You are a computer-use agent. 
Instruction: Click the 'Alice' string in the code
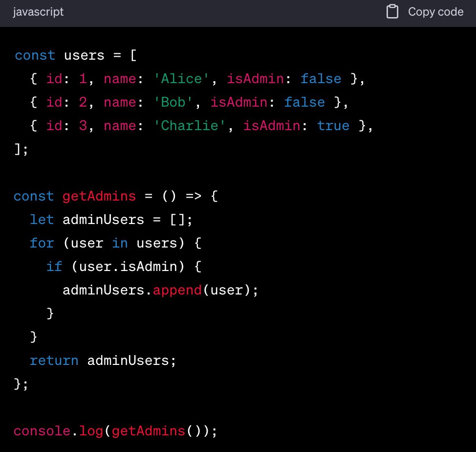181,79
